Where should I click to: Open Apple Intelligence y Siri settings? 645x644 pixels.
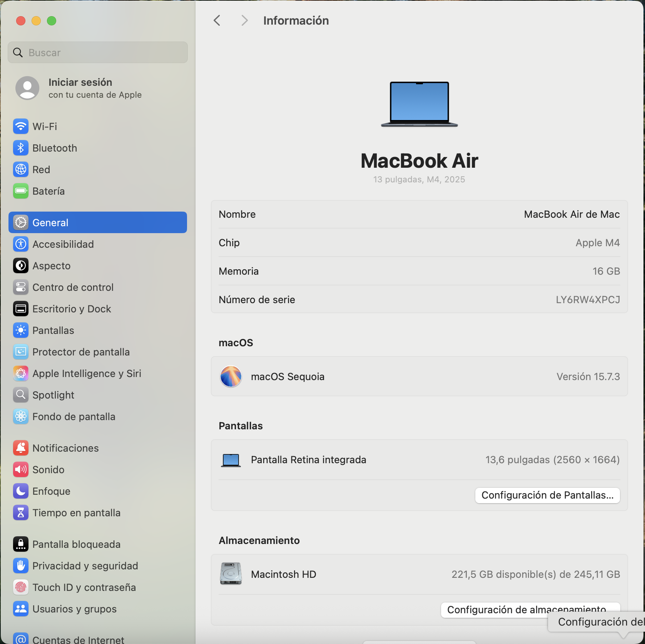(x=87, y=373)
